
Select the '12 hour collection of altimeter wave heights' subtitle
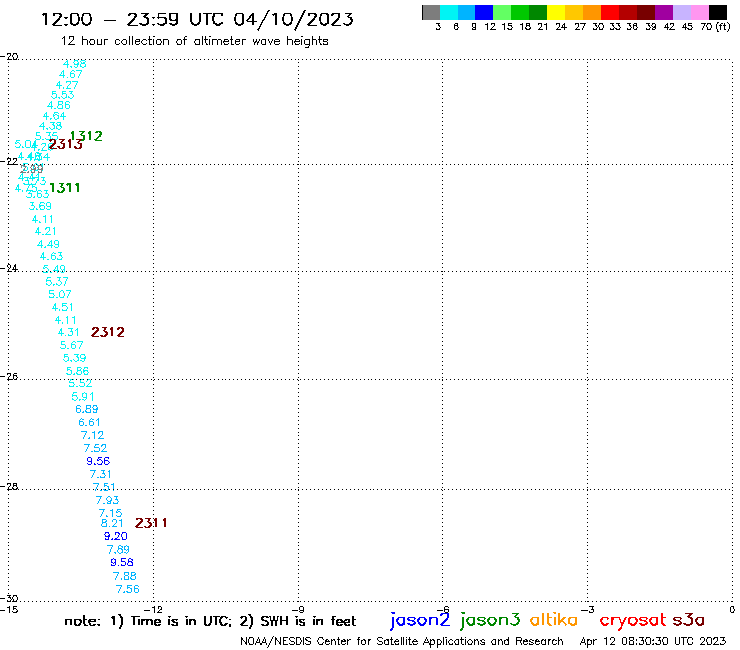pyautogui.click(x=194, y=41)
